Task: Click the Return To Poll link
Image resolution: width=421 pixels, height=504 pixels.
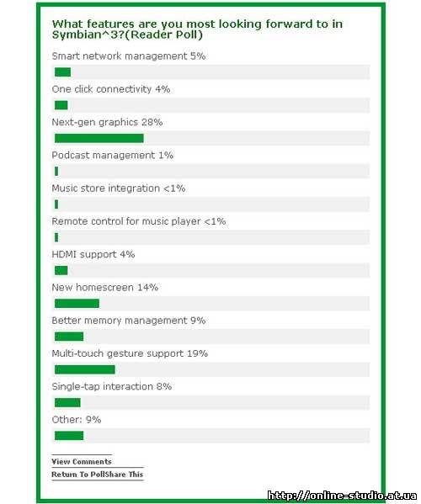Action: (x=79, y=475)
